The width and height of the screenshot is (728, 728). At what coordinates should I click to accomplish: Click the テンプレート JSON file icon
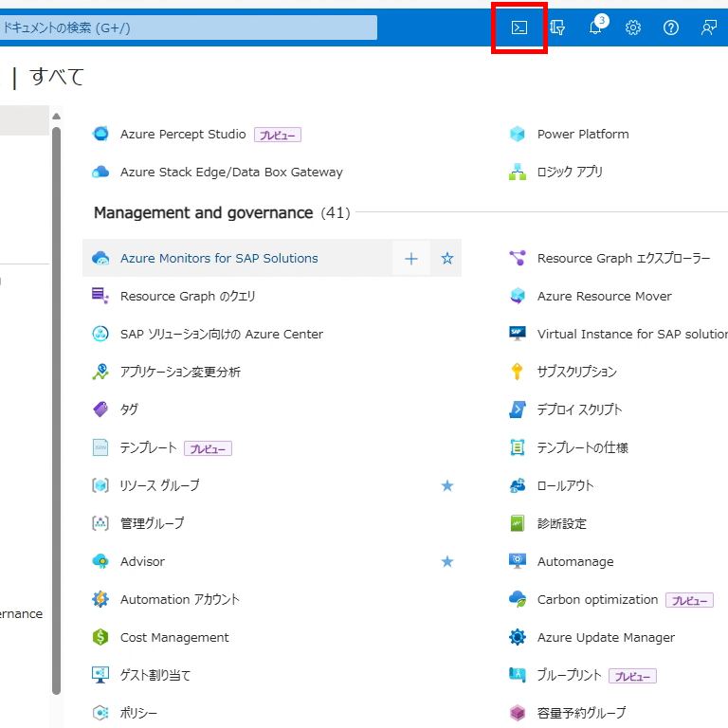[x=100, y=447]
